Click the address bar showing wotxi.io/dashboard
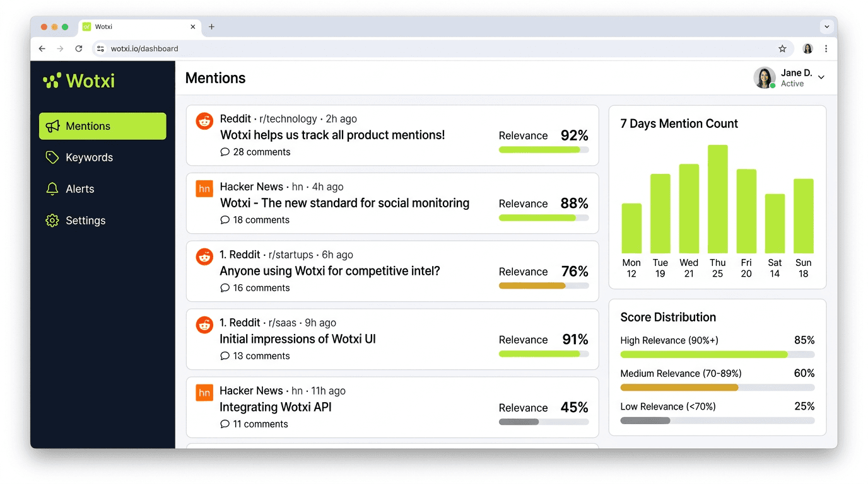The height and width of the screenshot is (484, 868). (442, 49)
